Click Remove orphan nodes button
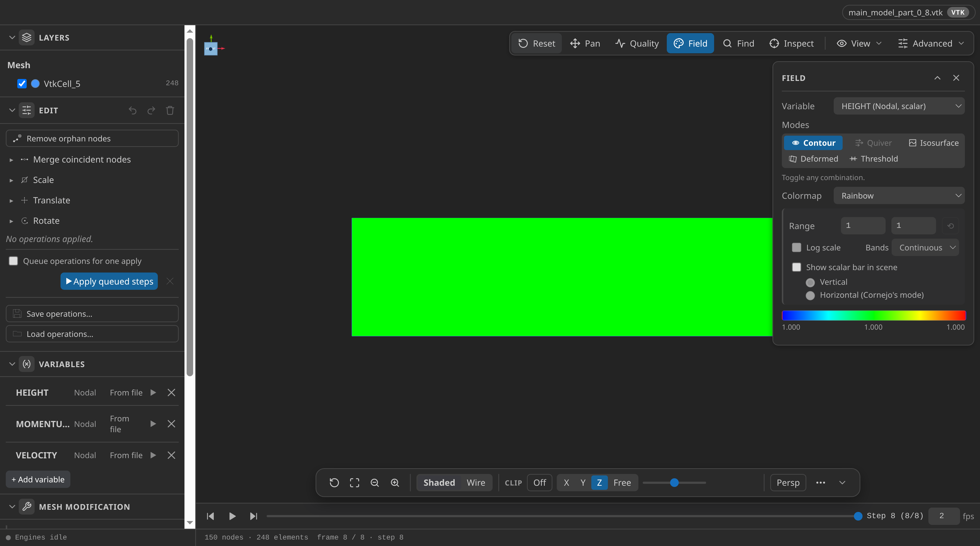The width and height of the screenshot is (980, 546). click(92, 138)
